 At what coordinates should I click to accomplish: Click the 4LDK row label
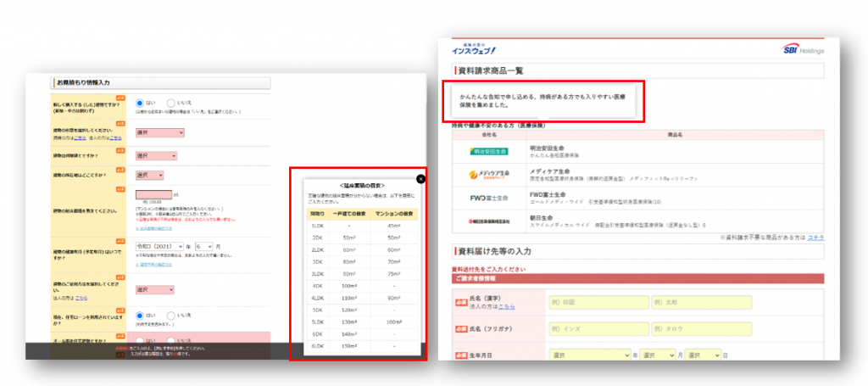[318, 298]
